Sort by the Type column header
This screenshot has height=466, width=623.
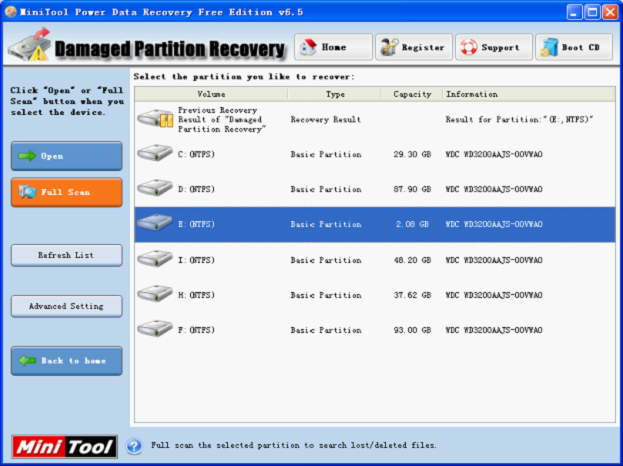point(335,94)
